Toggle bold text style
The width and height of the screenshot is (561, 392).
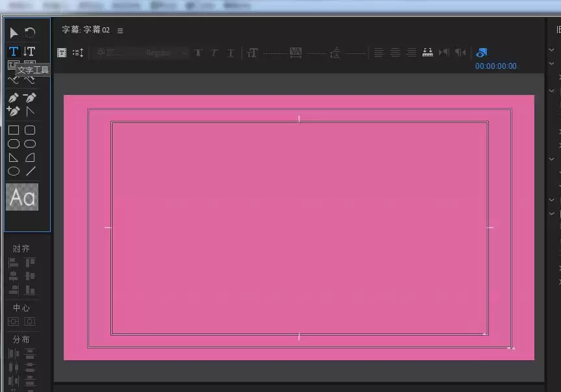click(x=198, y=53)
